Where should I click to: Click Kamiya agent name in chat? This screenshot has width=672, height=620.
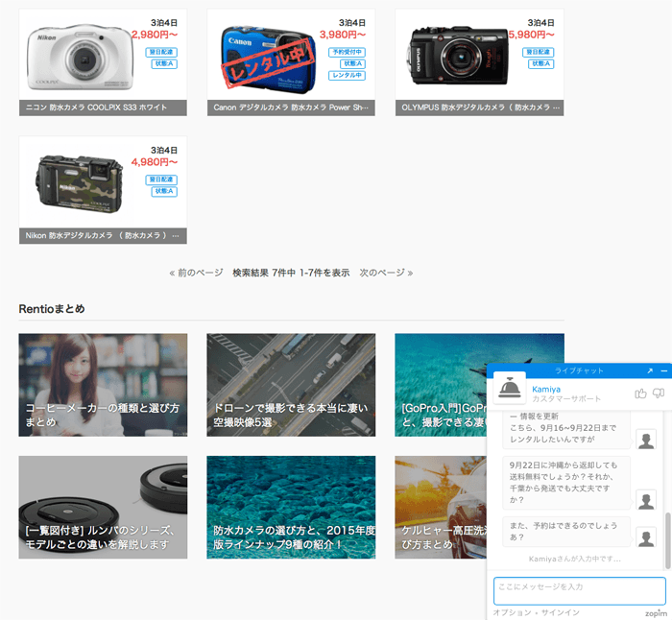tap(546, 390)
